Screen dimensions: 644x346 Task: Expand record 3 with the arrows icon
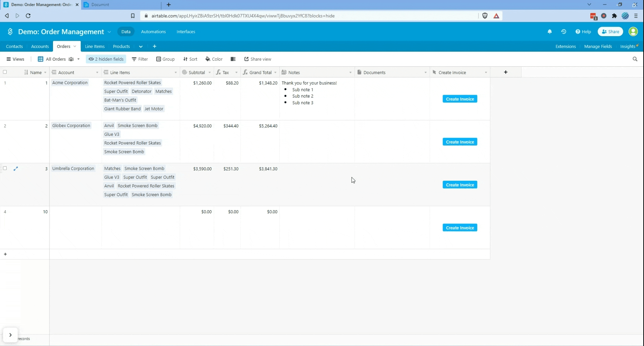tap(16, 169)
